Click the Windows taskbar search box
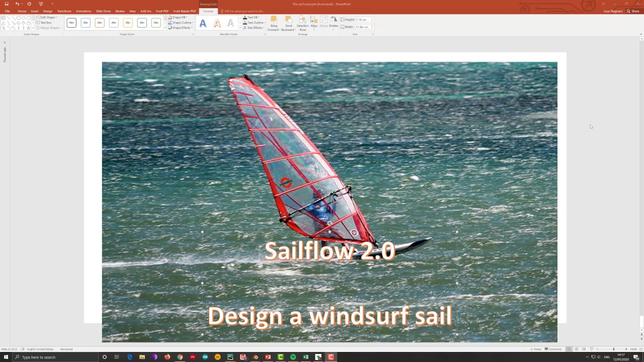 (55, 357)
